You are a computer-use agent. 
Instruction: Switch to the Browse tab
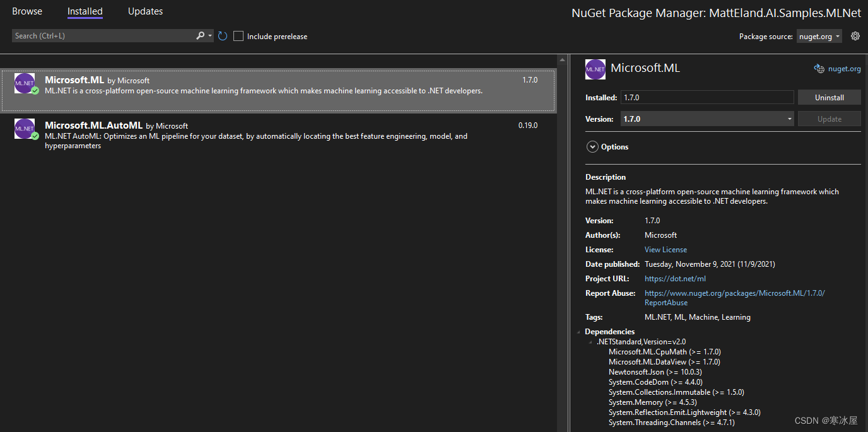click(x=27, y=11)
